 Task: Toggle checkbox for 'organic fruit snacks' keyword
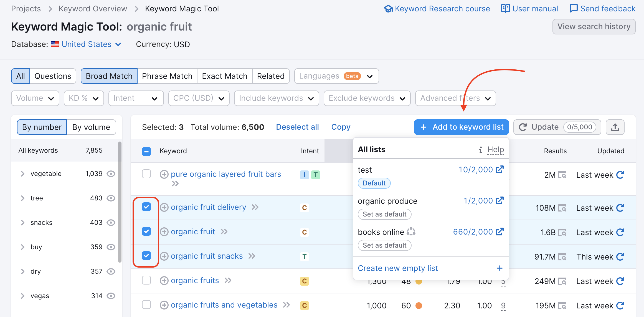pyautogui.click(x=147, y=256)
